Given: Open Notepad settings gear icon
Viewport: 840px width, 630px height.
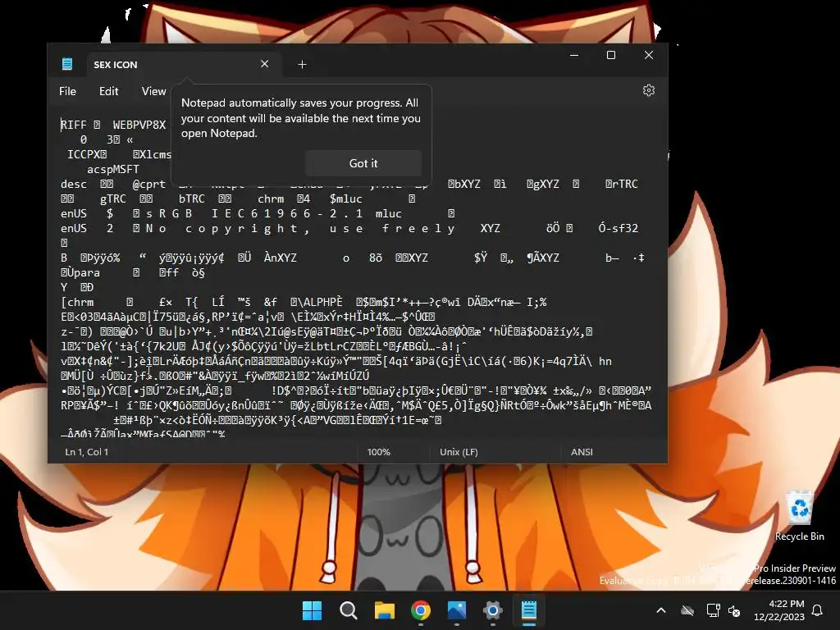Looking at the screenshot, I should [649, 90].
